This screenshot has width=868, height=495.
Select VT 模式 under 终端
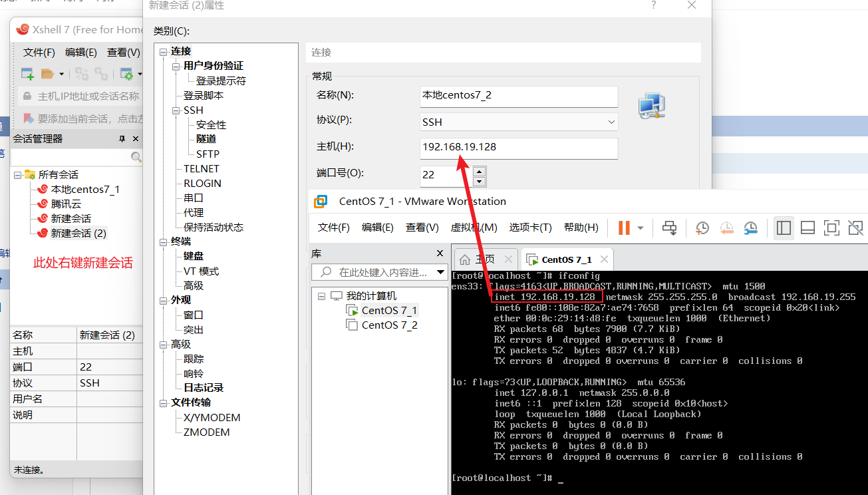click(x=201, y=271)
